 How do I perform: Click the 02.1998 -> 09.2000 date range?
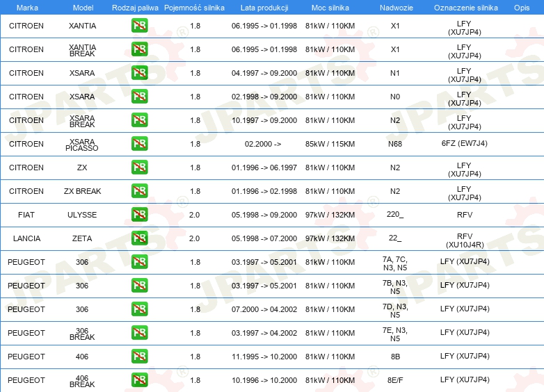264,97
